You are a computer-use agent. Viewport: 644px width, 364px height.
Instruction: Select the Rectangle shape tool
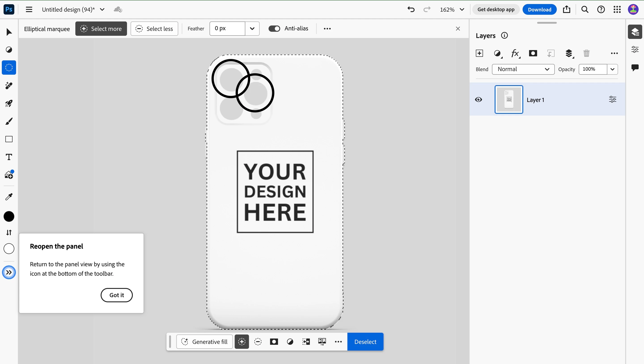tap(9, 139)
